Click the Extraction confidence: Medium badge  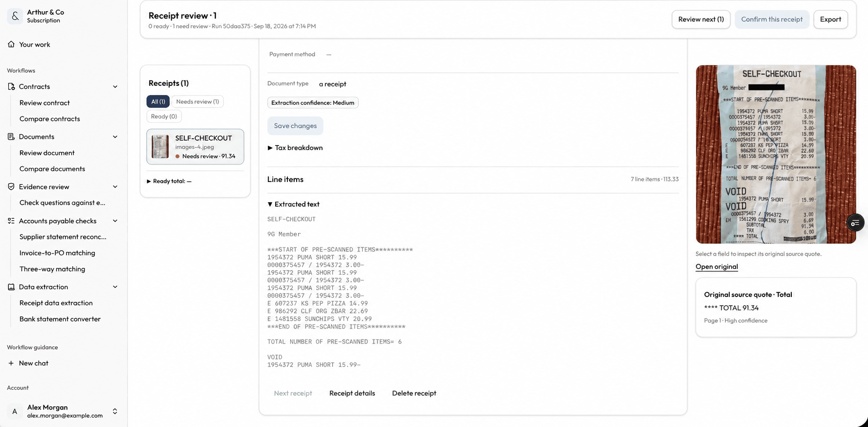click(313, 102)
